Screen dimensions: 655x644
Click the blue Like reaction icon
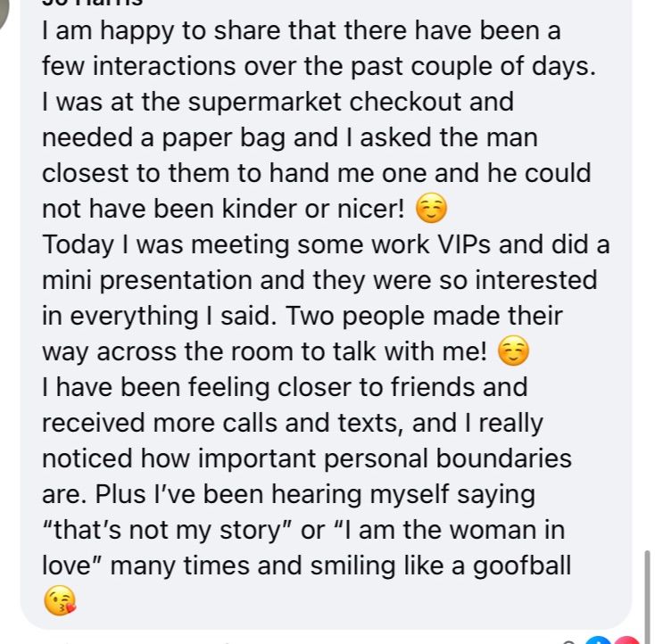599,640
